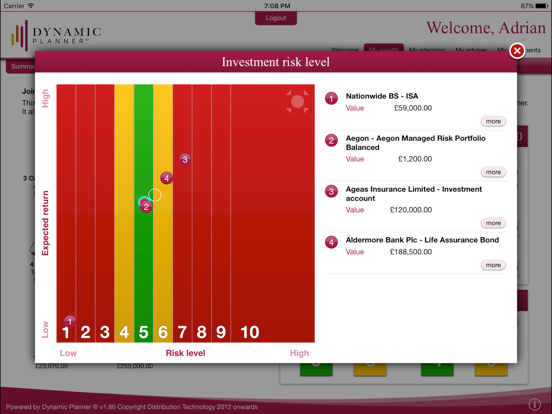Tap the Aegon Managed Risk Portfolio Balanced title
The width and height of the screenshot is (552, 414).
[x=415, y=143]
